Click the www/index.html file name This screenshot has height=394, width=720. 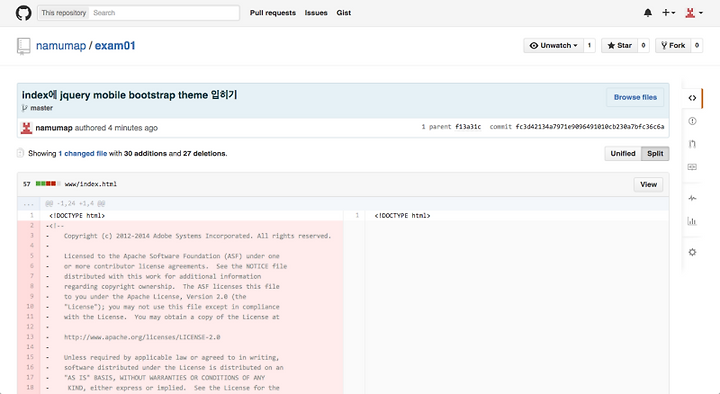(90, 184)
